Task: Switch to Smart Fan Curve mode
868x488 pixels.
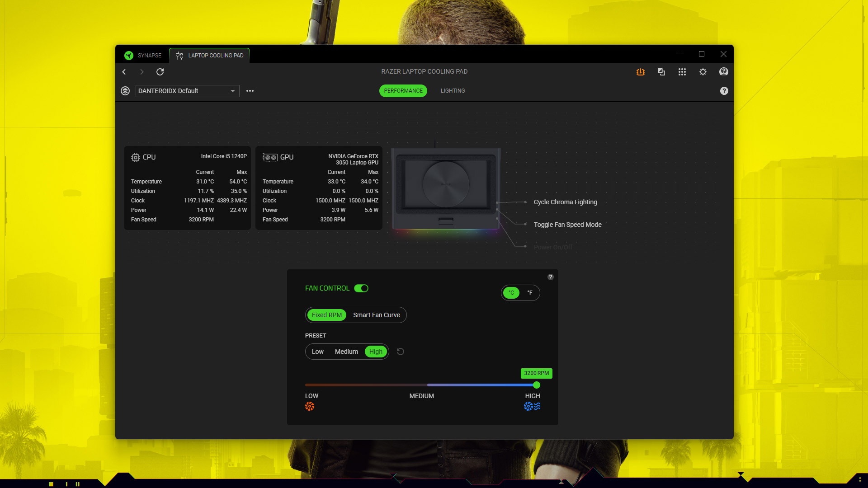Action: (x=377, y=315)
